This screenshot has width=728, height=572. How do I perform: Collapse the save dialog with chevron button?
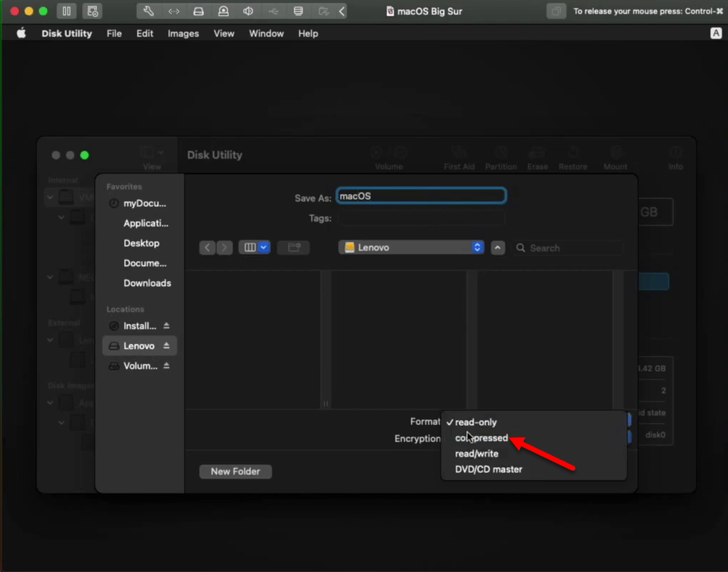(x=498, y=248)
